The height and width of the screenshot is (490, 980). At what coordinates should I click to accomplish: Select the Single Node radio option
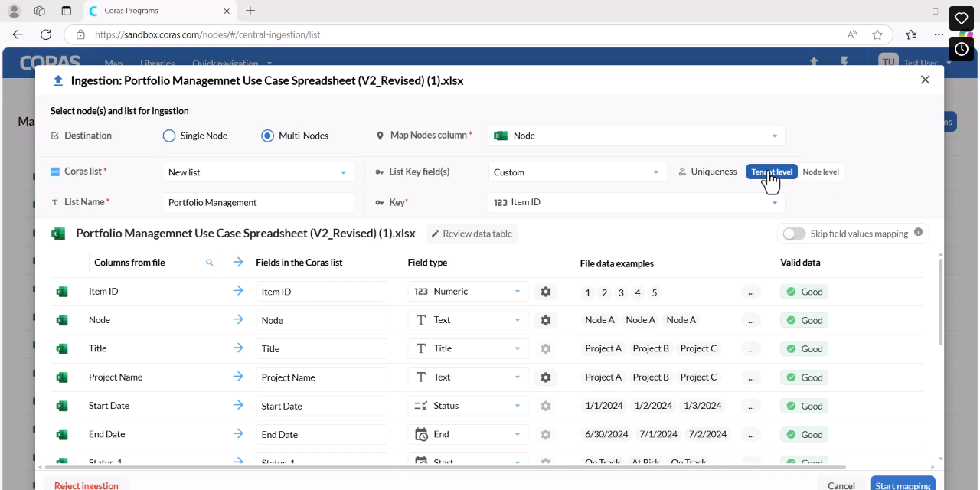[169, 136]
